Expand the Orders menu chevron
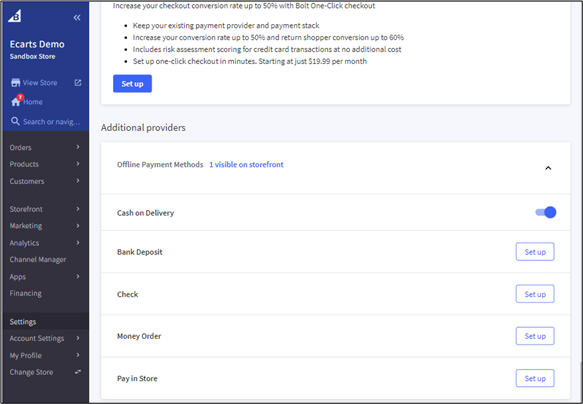583x404 pixels. coord(78,147)
